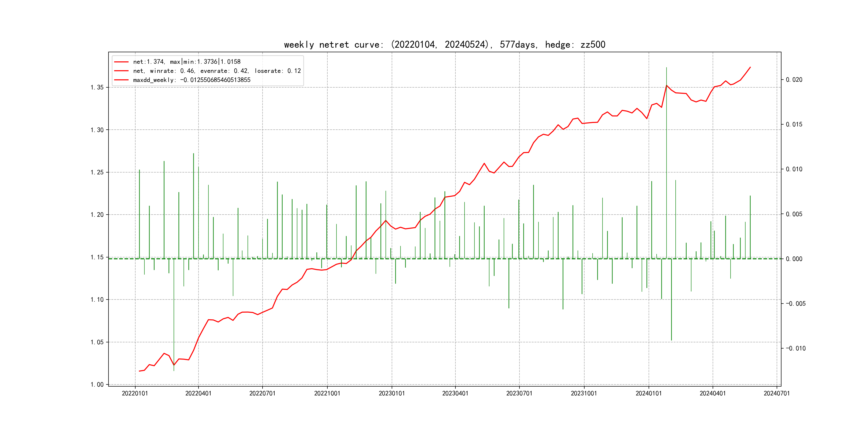Click the red line swatch beside 'maxdd_weekly'

pyautogui.click(x=121, y=80)
